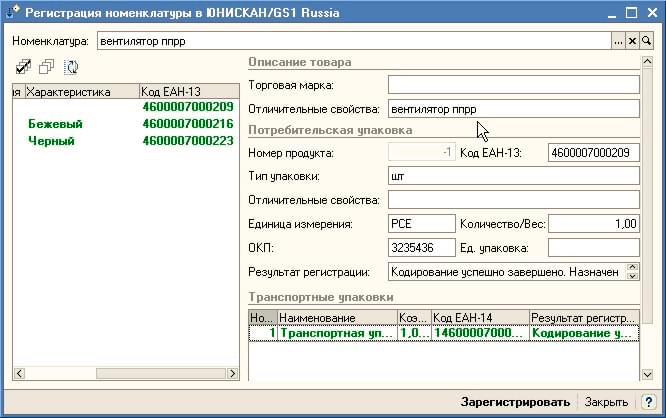Click the refresh list icon

click(71, 67)
